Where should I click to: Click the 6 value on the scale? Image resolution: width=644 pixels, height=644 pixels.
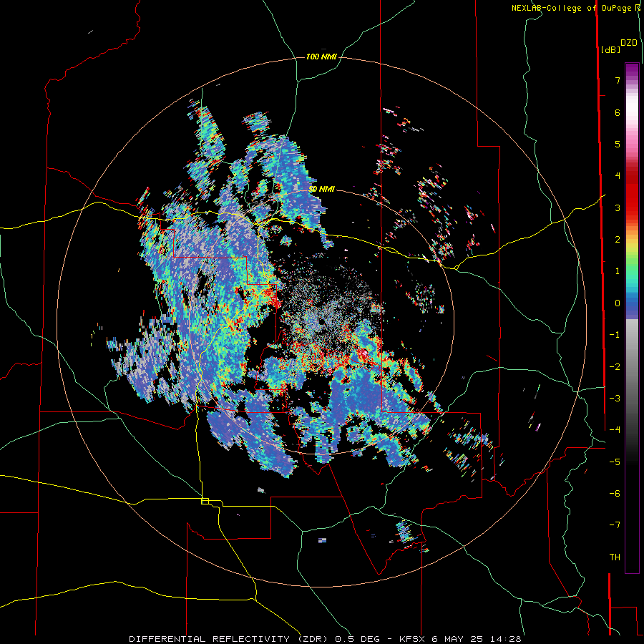click(618, 112)
